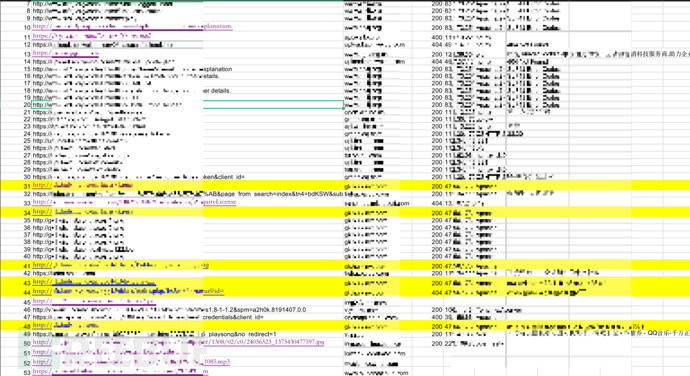Select the 400 status code in row 47

pyautogui.click(x=437, y=317)
